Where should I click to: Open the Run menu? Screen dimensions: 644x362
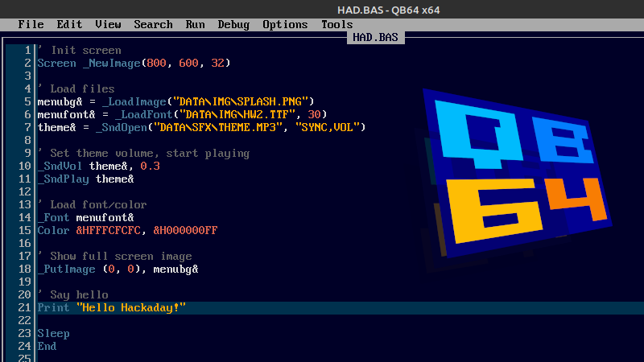pyautogui.click(x=195, y=24)
